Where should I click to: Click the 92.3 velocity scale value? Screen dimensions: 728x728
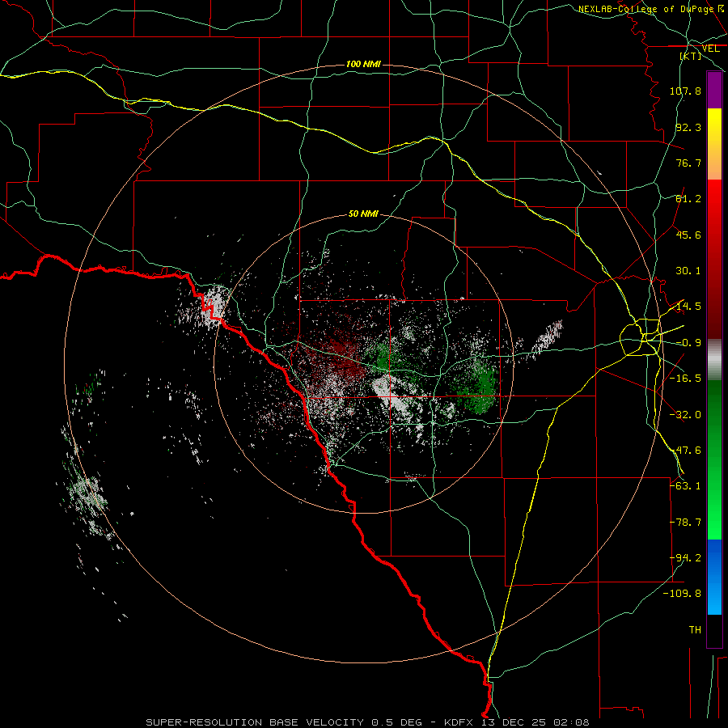688,127
